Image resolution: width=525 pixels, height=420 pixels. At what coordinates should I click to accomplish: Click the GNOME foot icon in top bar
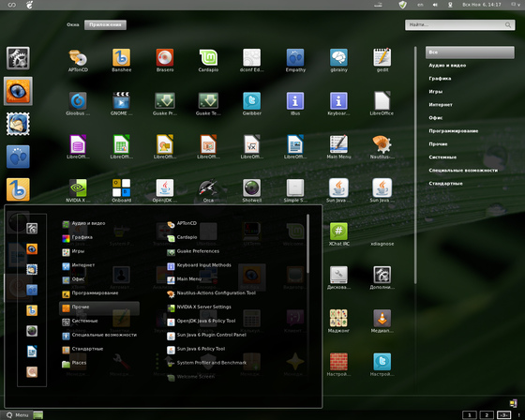(29, 5)
